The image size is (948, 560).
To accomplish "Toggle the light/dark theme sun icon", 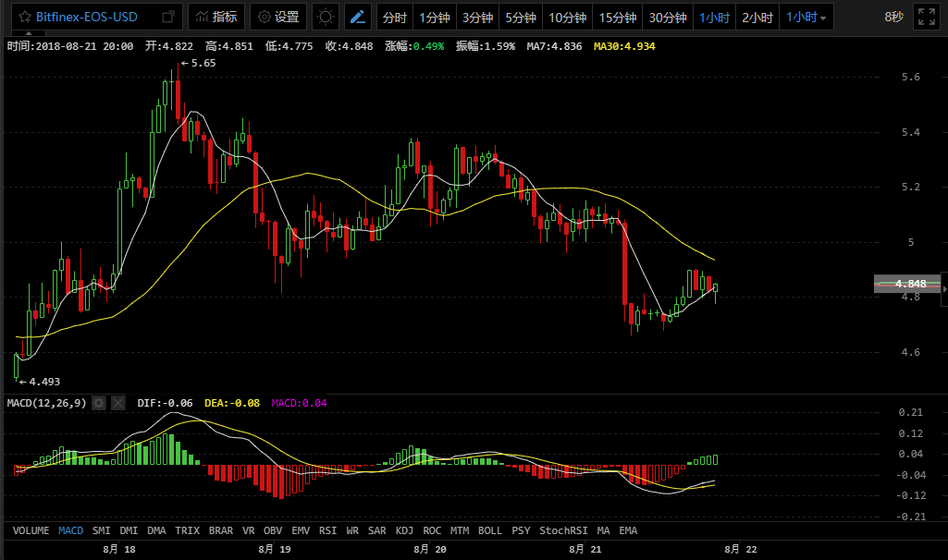I will [326, 17].
